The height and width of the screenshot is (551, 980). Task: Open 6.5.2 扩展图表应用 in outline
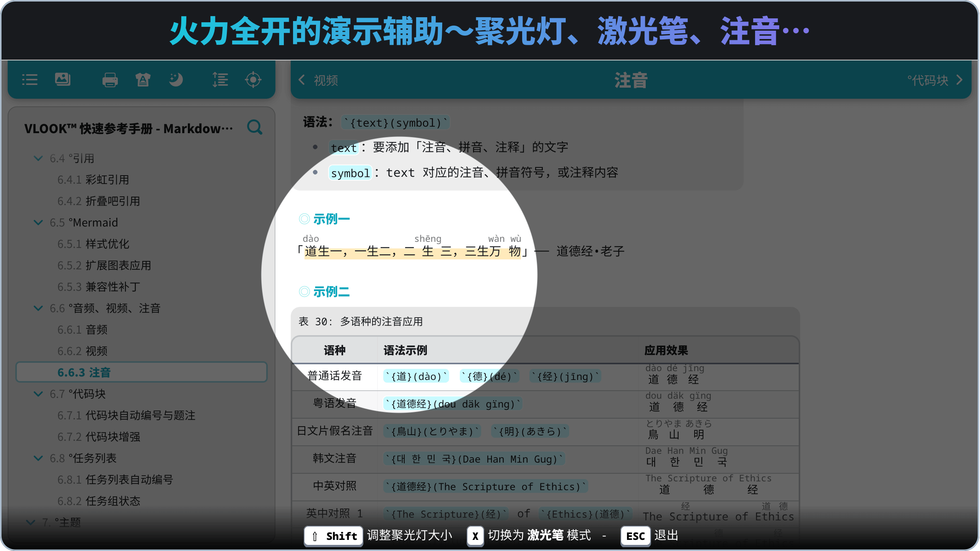pyautogui.click(x=104, y=265)
